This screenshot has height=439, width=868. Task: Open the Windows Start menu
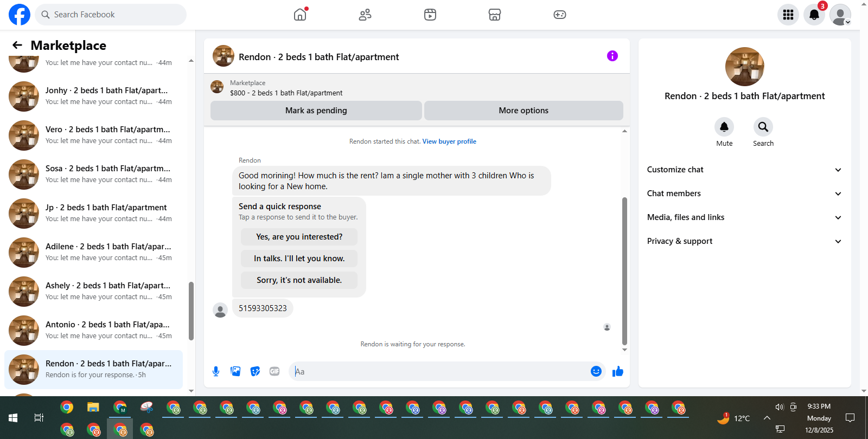pos(13,418)
